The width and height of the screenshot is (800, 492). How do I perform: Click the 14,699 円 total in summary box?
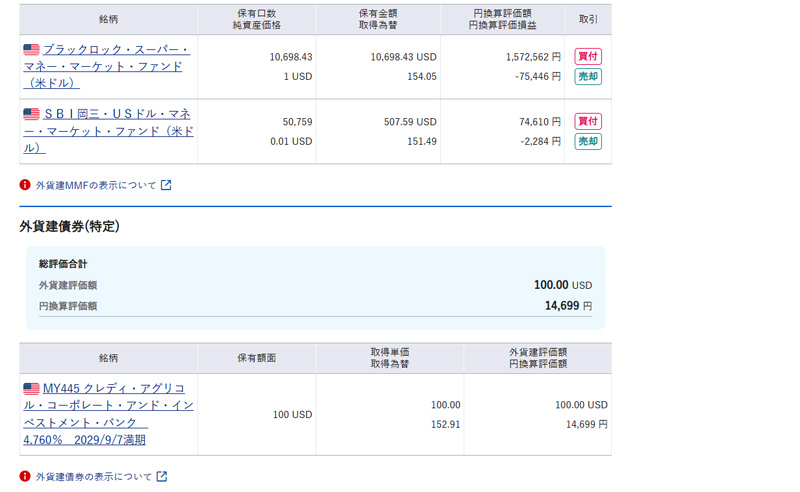coord(568,306)
